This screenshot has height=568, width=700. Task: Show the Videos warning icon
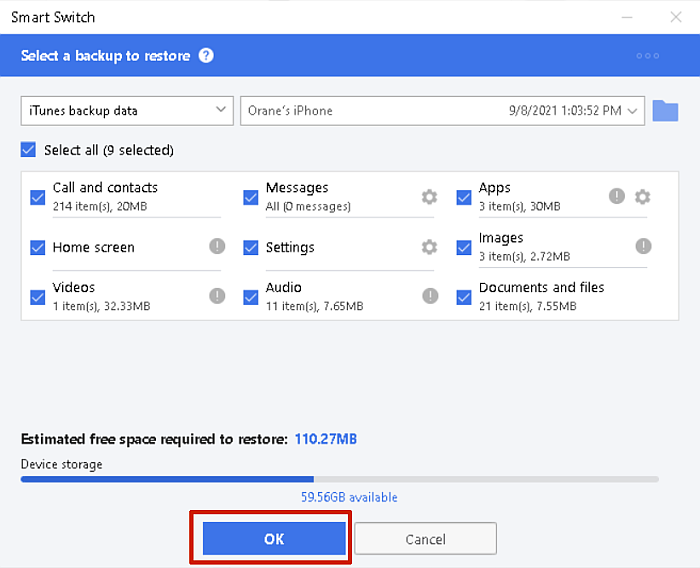217,296
